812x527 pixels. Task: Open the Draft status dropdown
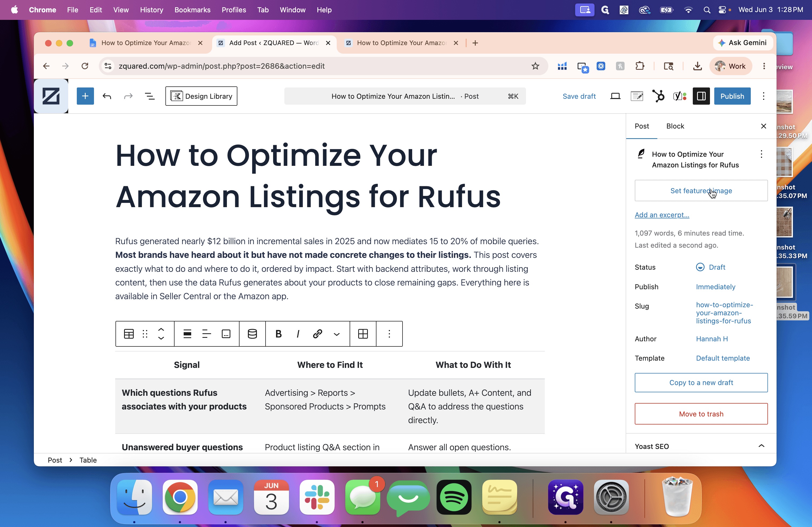pos(711,267)
